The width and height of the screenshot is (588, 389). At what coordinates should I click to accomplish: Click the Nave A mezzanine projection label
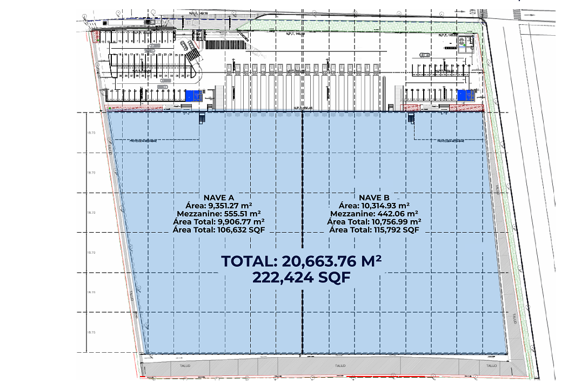tap(143, 141)
